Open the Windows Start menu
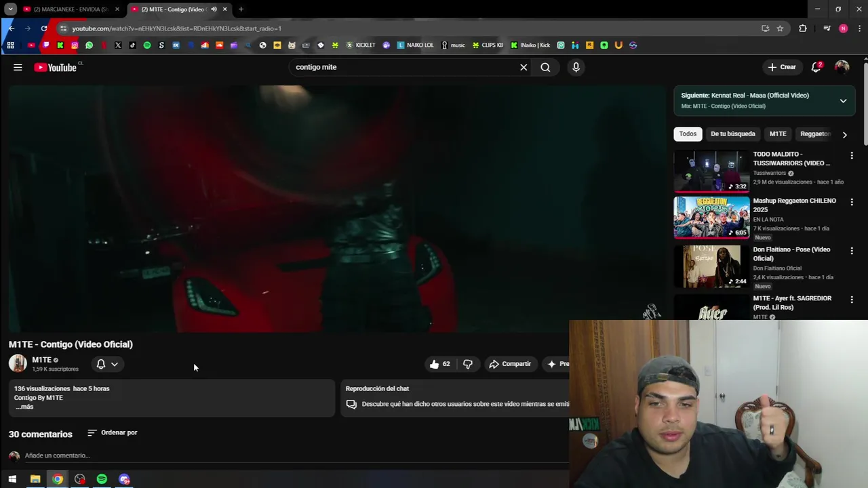 pyautogui.click(x=12, y=479)
